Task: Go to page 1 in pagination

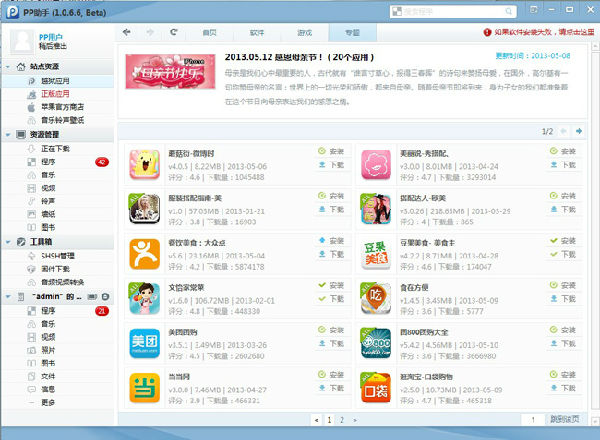Action: 329,420
